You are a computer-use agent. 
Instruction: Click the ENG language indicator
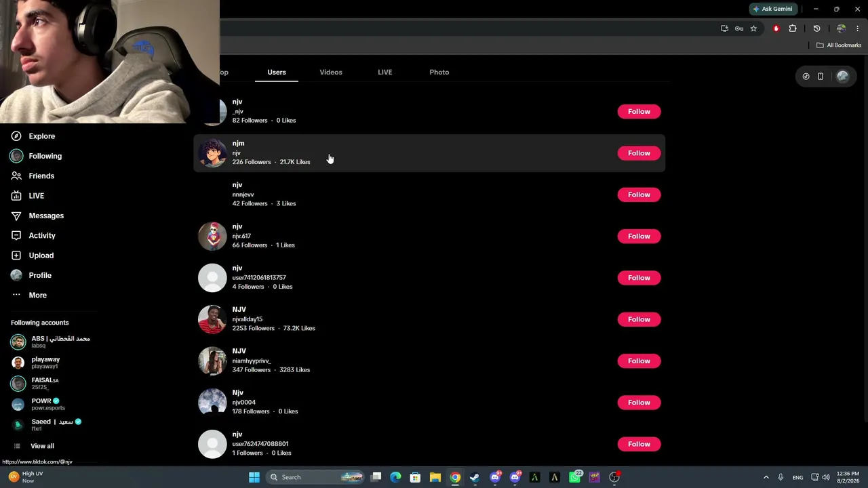798,477
